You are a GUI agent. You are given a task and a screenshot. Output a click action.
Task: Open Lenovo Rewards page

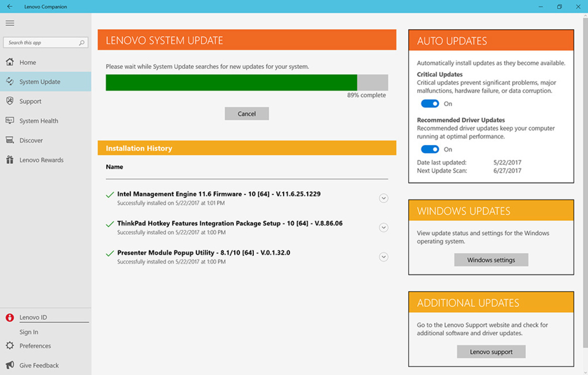click(45, 160)
